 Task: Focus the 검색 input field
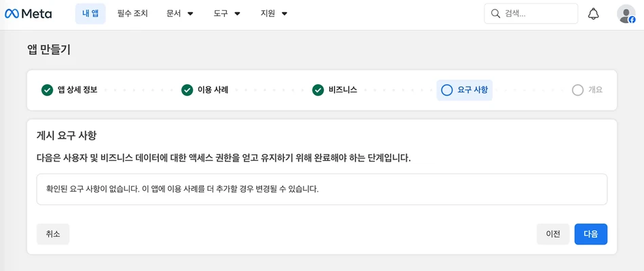point(531,14)
